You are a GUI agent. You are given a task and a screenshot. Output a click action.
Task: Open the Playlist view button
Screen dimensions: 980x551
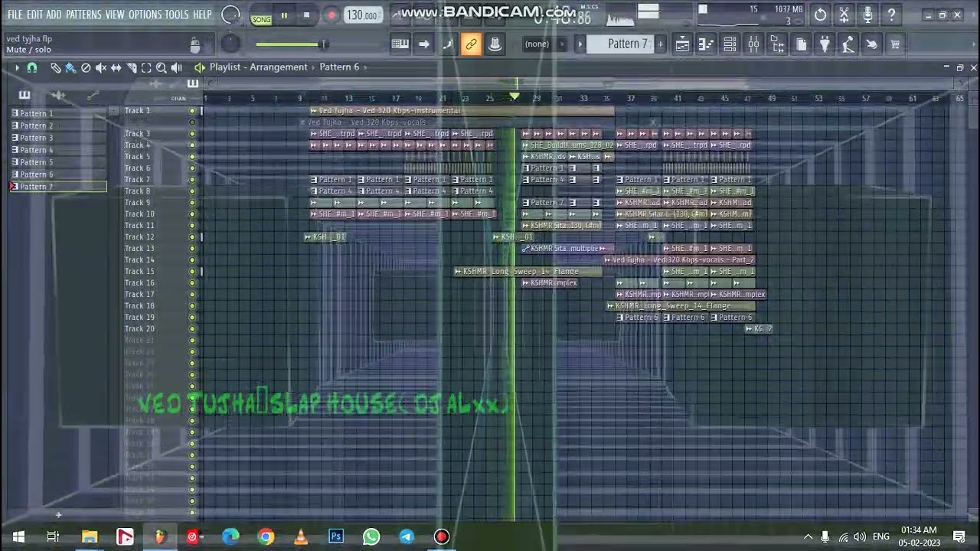(682, 44)
